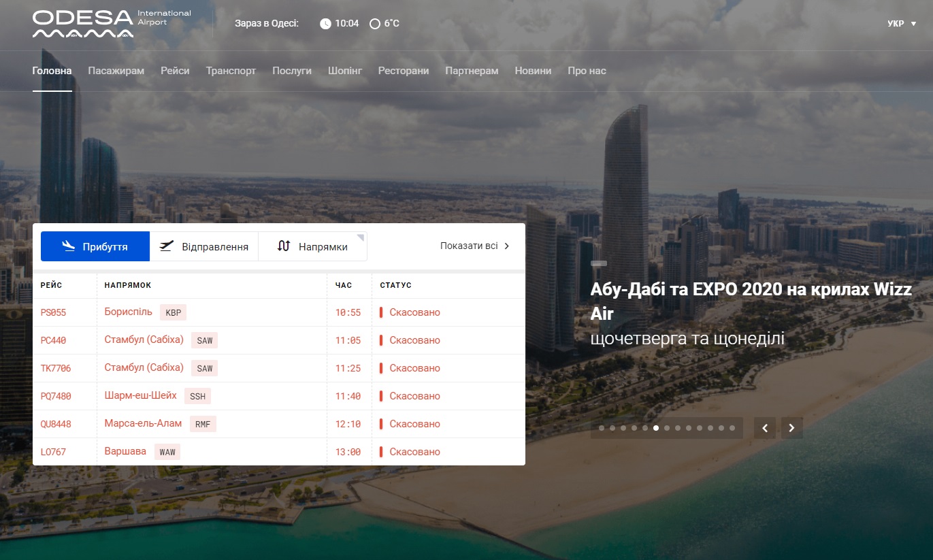Click the clock icon beside 10:04
Viewport: 933px width, 560px height.
pos(325,24)
